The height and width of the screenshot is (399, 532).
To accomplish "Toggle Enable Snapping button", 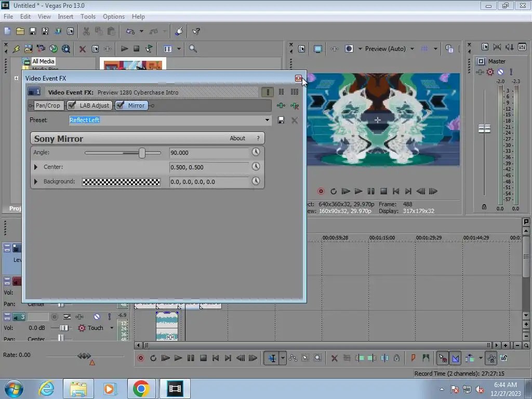I will 443,358.
